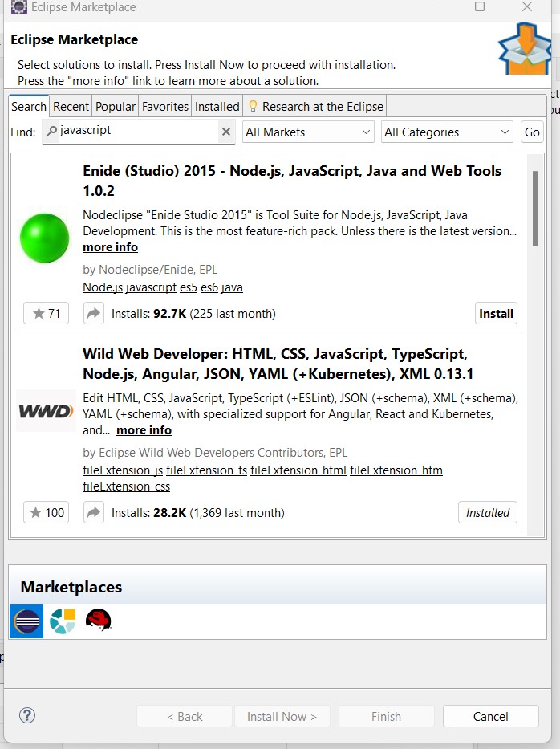Click the results list vertical scrollbar

[x=535, y=209]
